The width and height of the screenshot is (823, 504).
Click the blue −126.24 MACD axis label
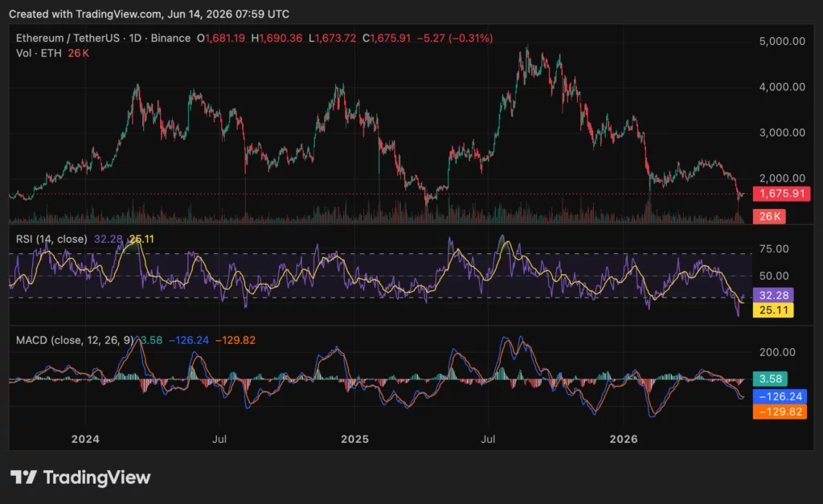780,396
